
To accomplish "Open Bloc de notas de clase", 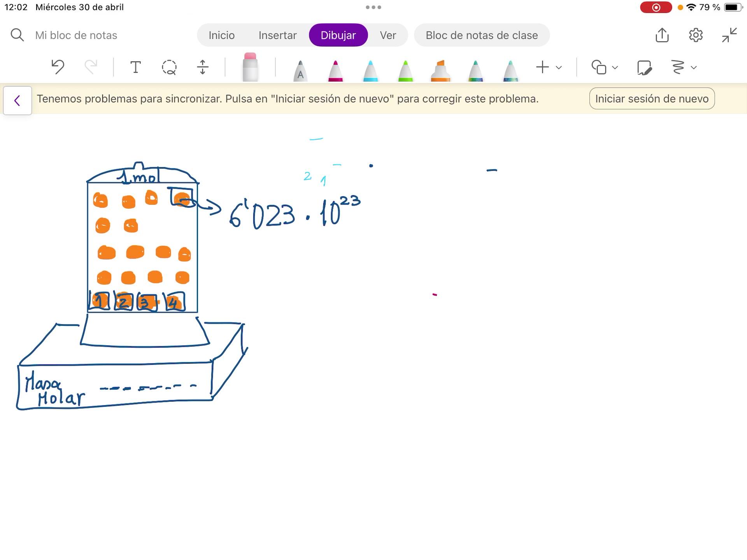I will coord(481,35).
